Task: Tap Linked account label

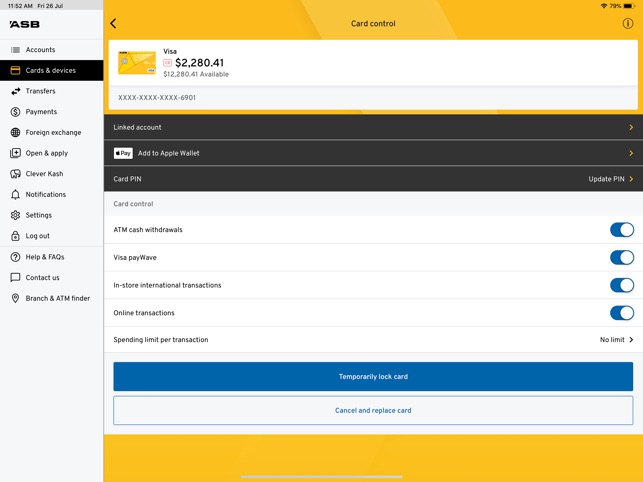Action: click(137, 128)
